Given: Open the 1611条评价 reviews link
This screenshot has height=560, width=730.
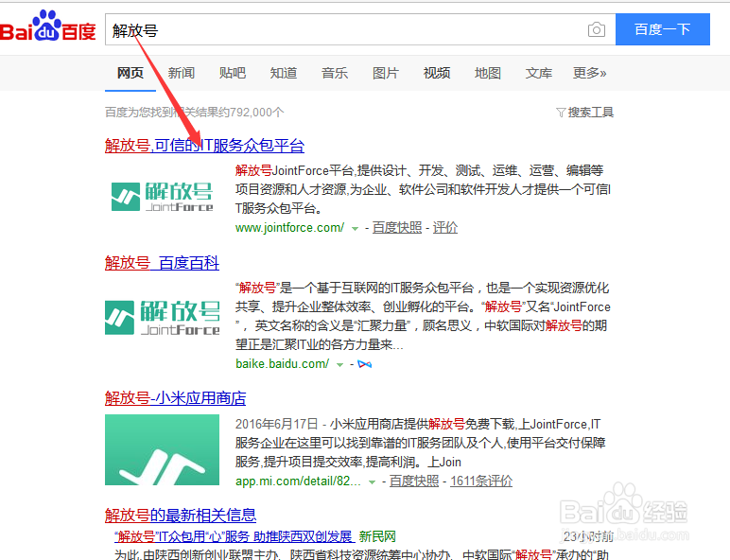Looking at the screenshot, I should pyautogui.click(x=481, y=481).
